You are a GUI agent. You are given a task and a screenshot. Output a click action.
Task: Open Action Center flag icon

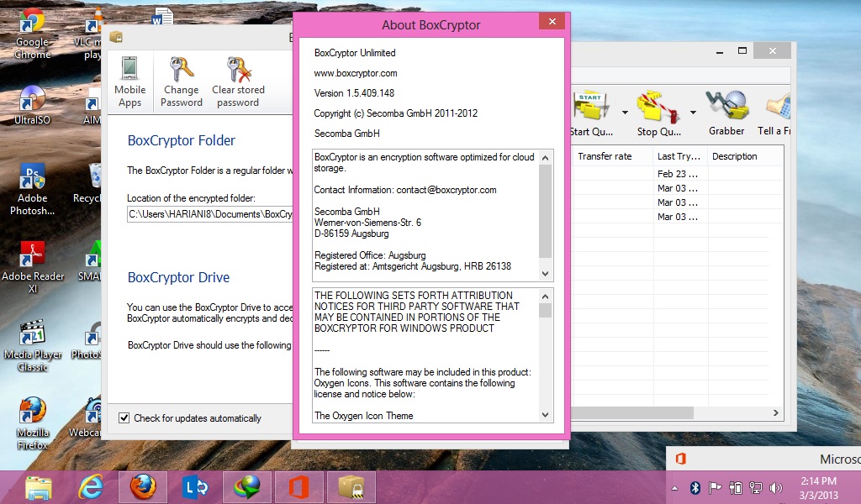pyautogui.click(x=715, y=488)
